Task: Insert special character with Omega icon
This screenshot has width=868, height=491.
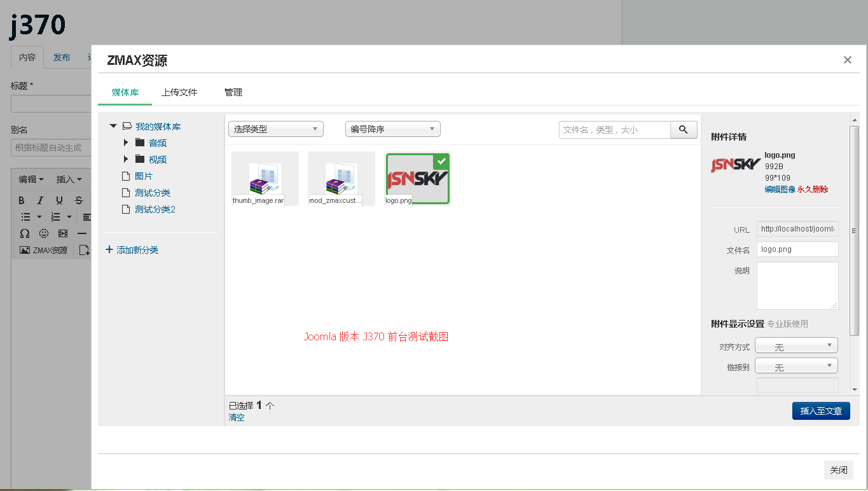Action: (25, 233)
